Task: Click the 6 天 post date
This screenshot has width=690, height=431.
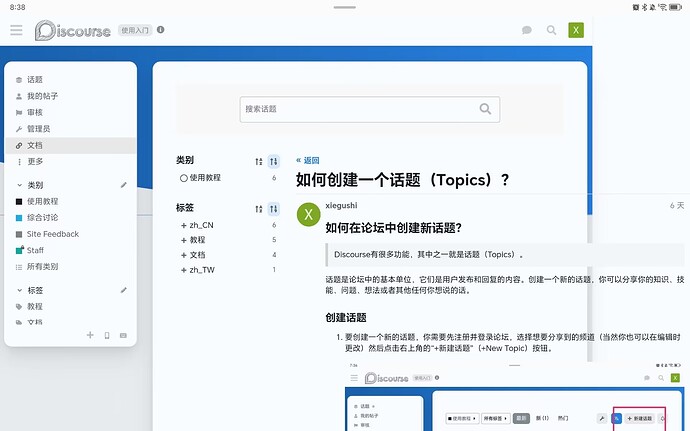Action: (x=677, y=206)
